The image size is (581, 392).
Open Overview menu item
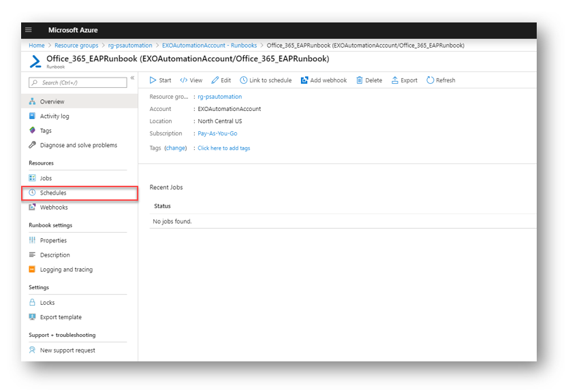coord(79,101)
